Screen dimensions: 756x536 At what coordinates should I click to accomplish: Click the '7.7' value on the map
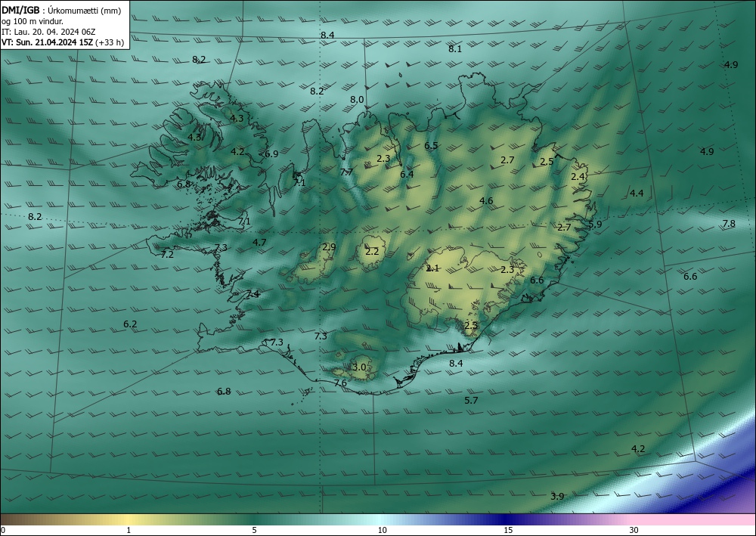[x=347, y=172]
